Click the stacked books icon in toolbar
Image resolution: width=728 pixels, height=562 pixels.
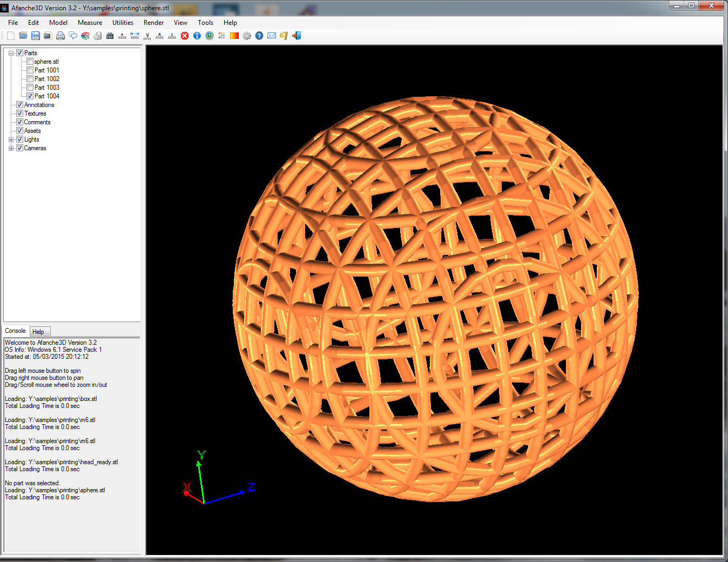85,36
